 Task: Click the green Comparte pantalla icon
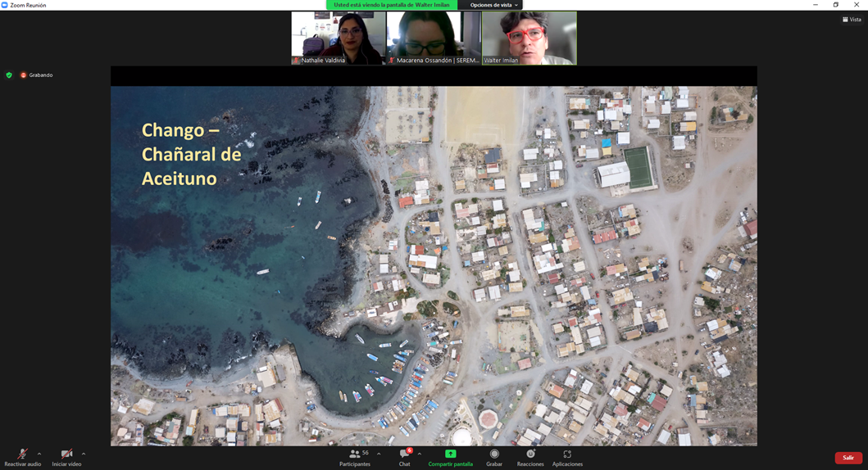point(450,454)
